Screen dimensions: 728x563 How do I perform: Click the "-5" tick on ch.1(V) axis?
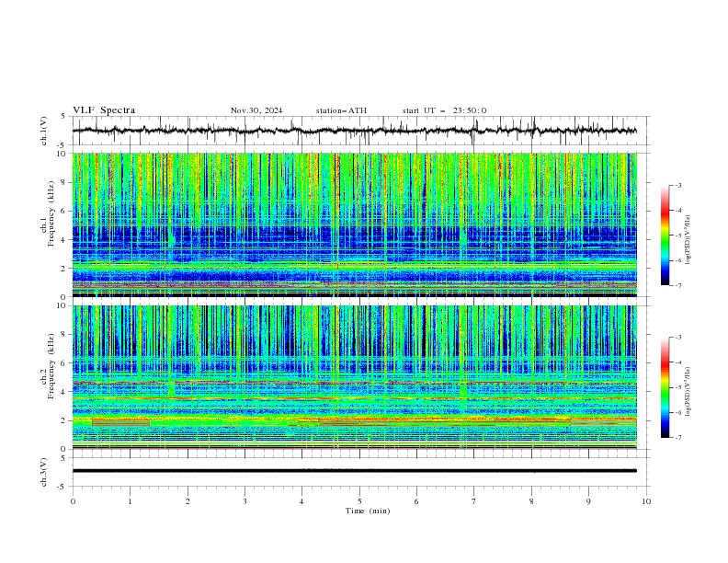point(62,145)
